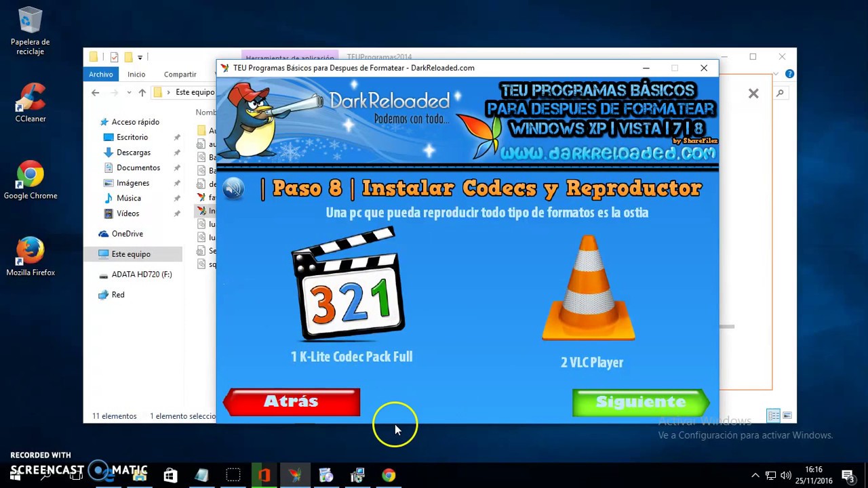Open the Compartir ribbon tab in Explorer
The width and height of the screenshot is (868, 488).
point(180,75)
